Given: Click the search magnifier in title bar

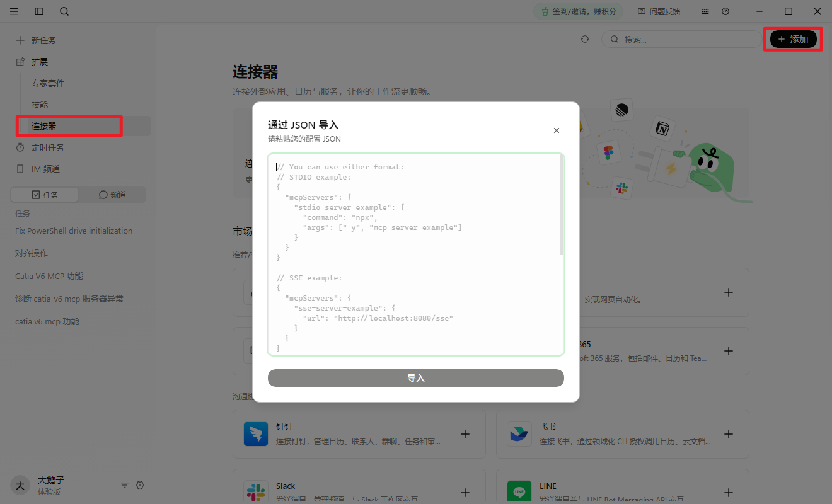Looking at the screenshot, I should click(x=64, y=11).
